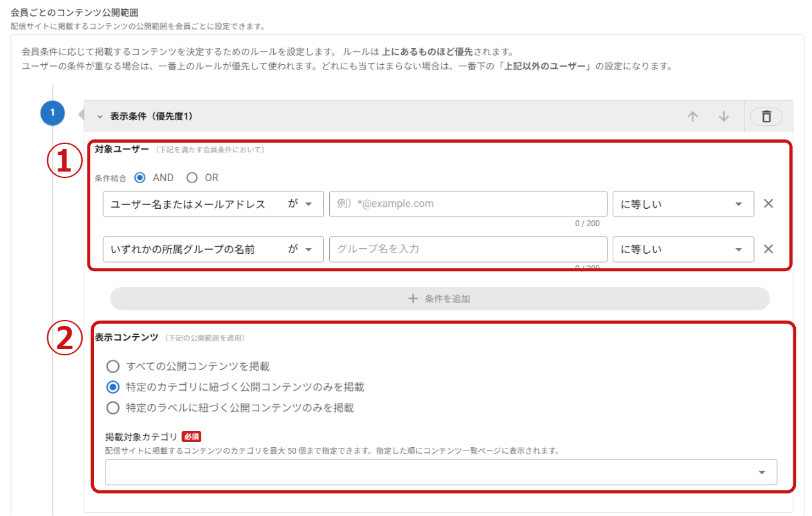Move rule up with the up arrow
Image resolution: width=812 pixels, height=516 pixels.
pyautogui.click(x=692, y=116)
